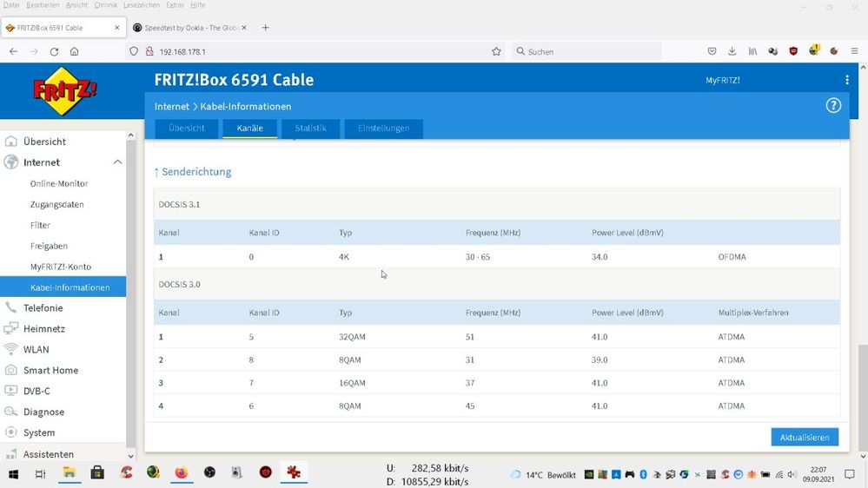Image resolution: width=868 pixels, height=488 pixels.
Task: Close the FRITZ!Box 6591 Cable tab
Action: 116,28
